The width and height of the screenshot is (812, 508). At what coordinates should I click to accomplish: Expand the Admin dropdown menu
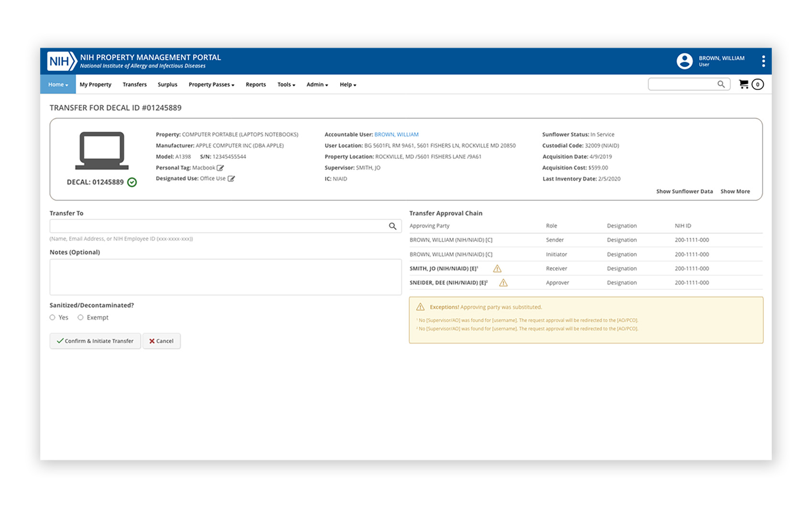pos(317,85)
